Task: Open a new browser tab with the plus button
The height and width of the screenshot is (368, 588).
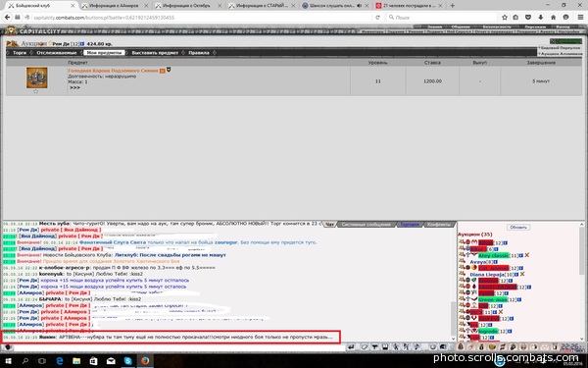Action: click(x=453, y=6)
